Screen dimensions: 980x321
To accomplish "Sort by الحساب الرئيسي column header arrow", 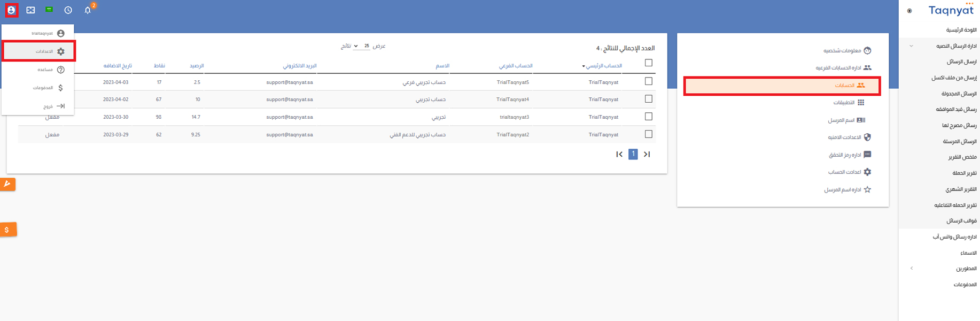I will tap(584, 66).
